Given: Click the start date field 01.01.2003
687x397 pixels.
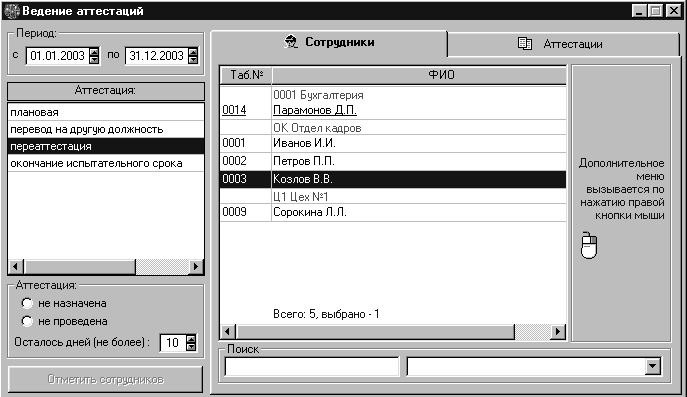Looking at the screenshot, I should click(57, 56).
